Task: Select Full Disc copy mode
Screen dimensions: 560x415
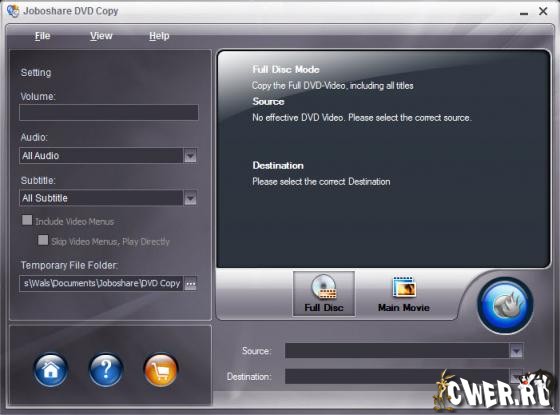Action: coord(324,294)
